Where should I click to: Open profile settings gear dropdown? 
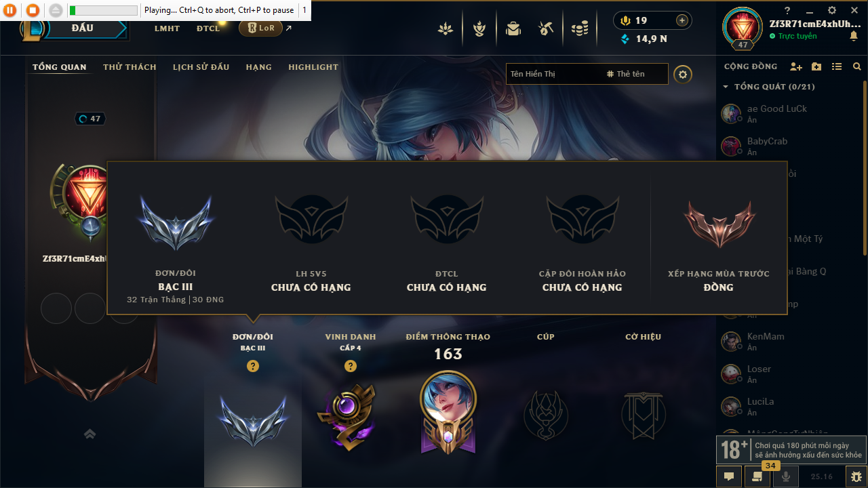click(x=683, y=74)
